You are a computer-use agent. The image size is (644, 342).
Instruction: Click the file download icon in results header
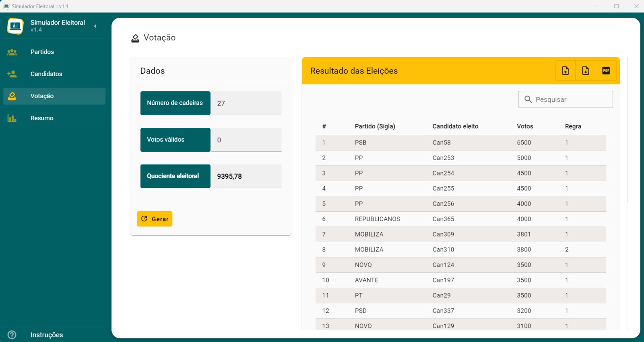586,71
